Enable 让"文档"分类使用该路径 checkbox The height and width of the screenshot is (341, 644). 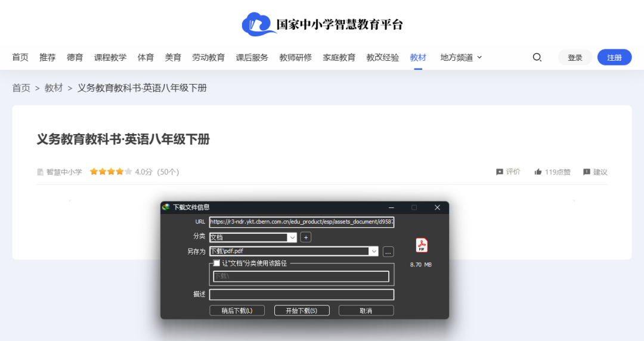[216, 263]
